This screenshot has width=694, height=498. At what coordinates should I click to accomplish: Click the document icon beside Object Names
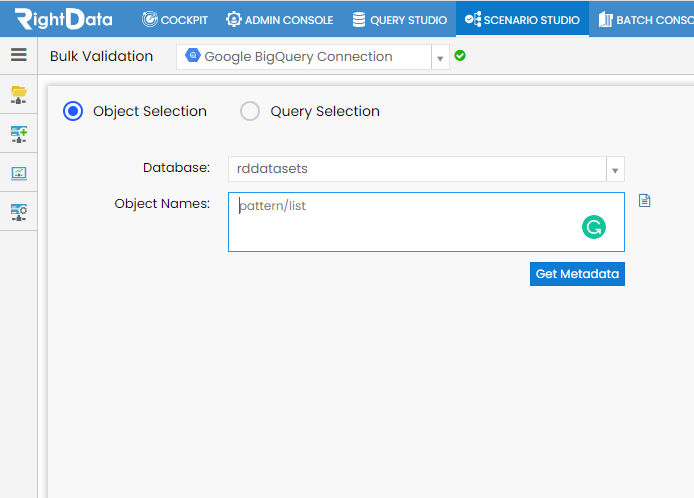click(644, 201)
